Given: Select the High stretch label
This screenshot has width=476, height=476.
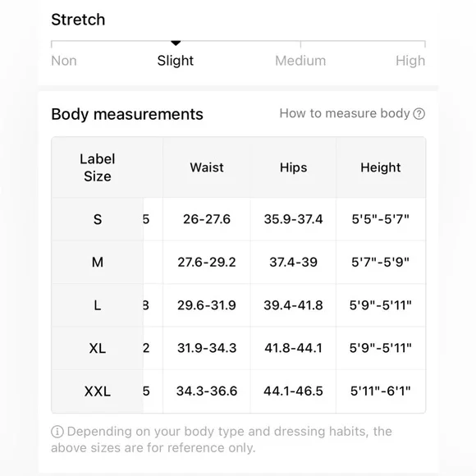Looking at the screenshot, I should tap(410, 61).
